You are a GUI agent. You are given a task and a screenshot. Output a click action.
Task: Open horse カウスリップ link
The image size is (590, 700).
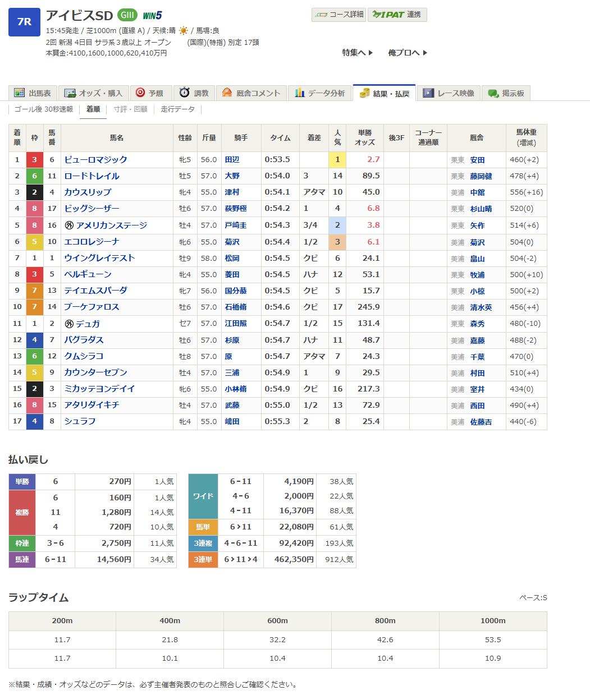[88, 192]
